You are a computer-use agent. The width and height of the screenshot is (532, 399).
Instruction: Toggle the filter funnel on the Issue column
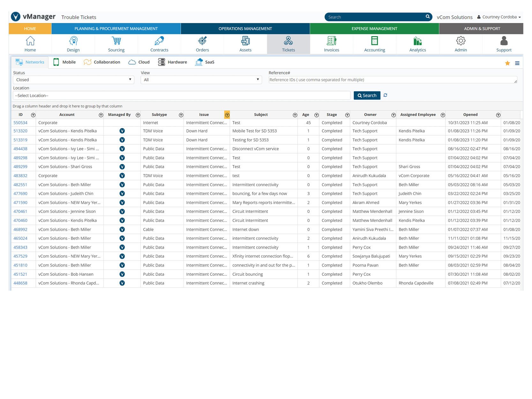point(227,115)
